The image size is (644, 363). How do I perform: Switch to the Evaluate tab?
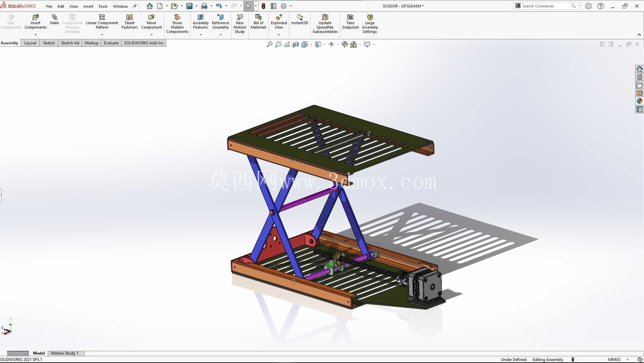111,43
